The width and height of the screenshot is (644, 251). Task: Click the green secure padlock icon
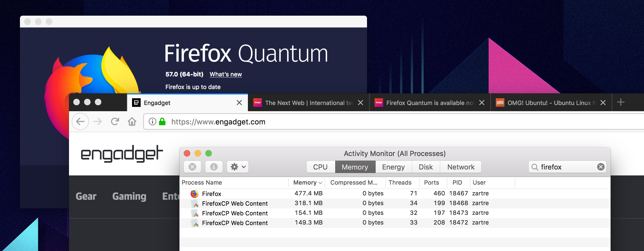(162, 121)
